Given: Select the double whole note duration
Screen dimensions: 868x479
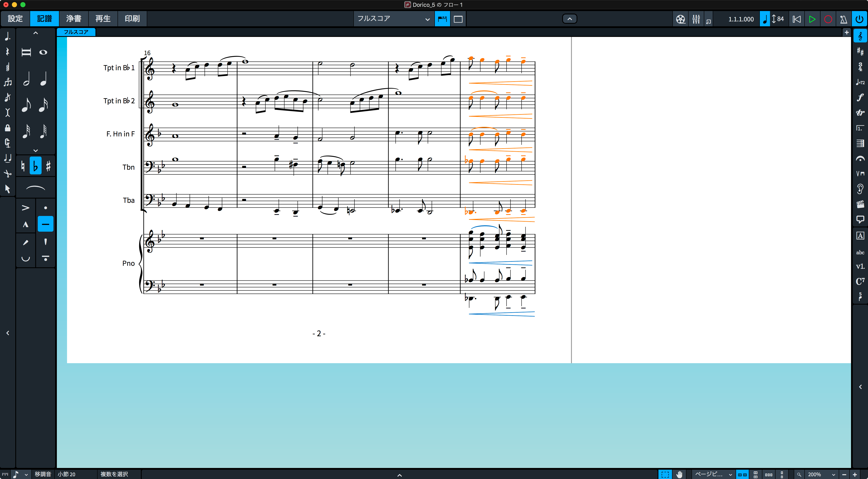Looking at the screenshot, I should 26,52.
